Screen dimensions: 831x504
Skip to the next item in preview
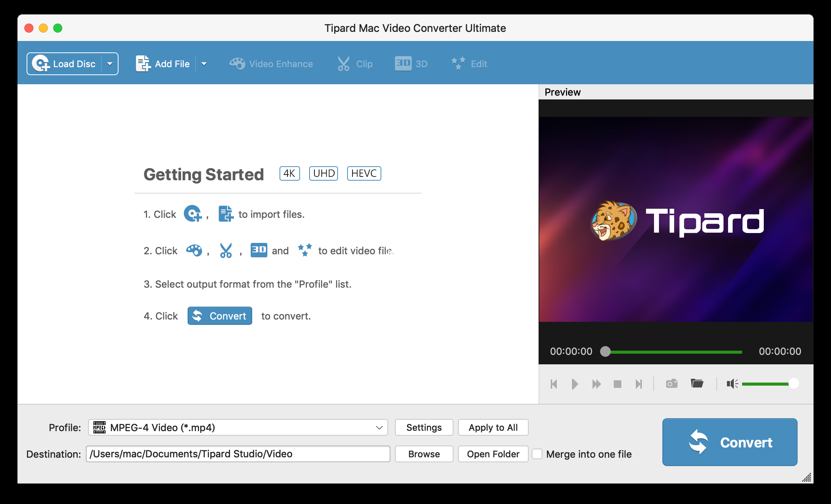639,384
